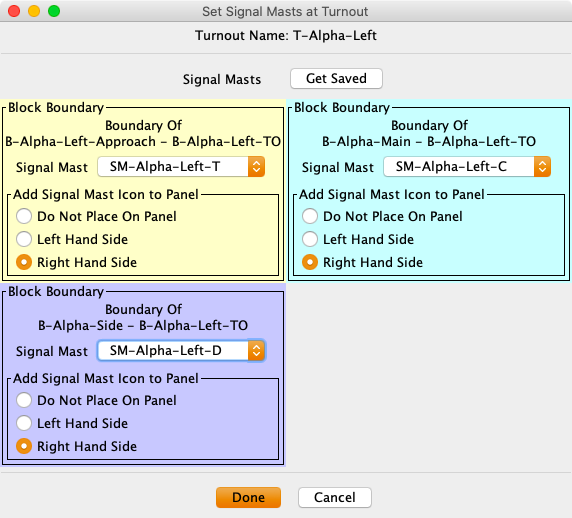The image size is (572, 518).
Task: Open the SM-Alpha-Left-T signal mast dropdown
Action: (x=181, y=167)
